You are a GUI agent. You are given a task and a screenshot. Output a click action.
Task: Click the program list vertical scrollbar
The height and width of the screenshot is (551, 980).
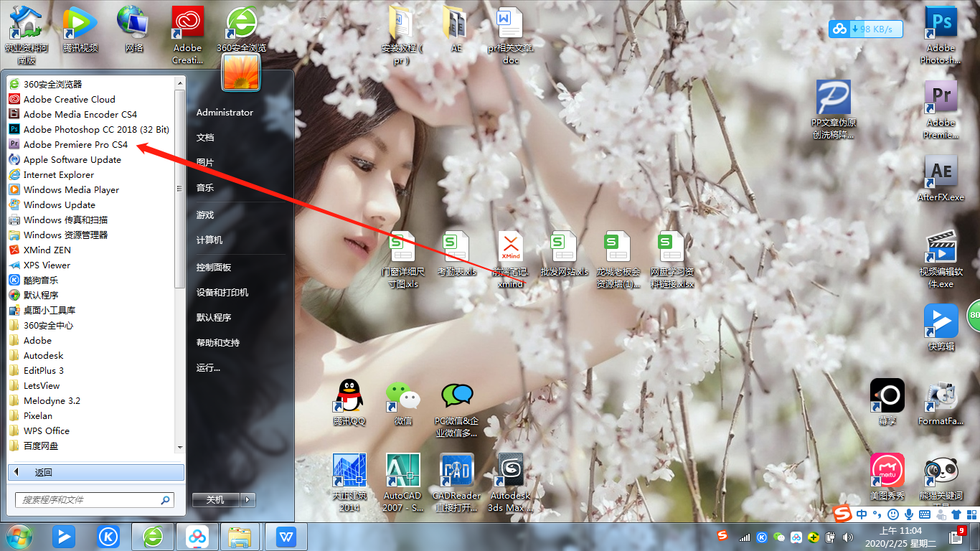click(x=180, y=189)
